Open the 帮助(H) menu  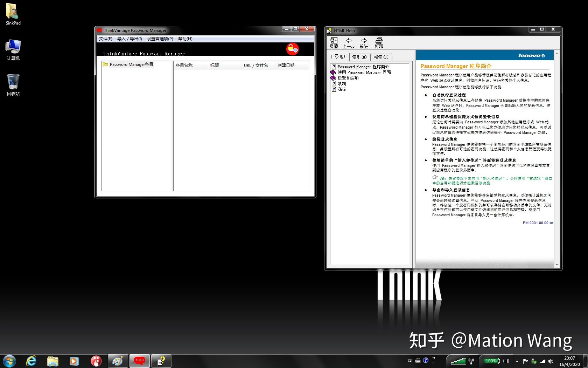pyautogui.click(x=184, y=39)
